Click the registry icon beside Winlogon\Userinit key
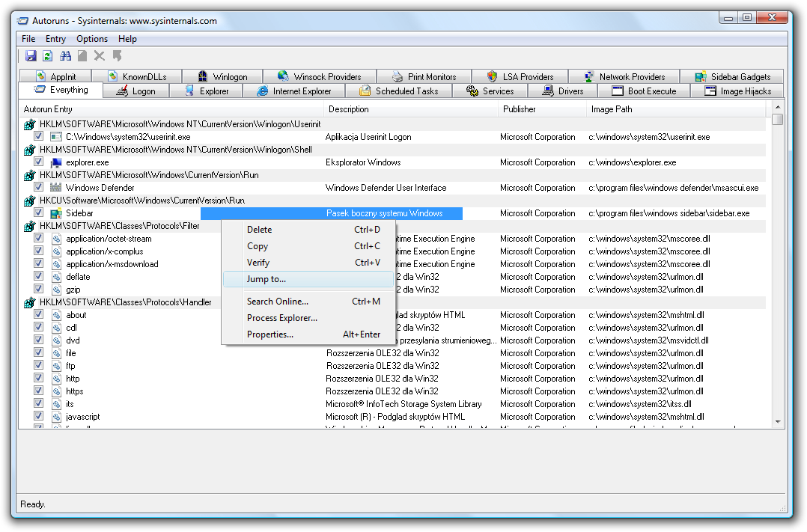Screen dimensions: 807x532 click(30, 124)
